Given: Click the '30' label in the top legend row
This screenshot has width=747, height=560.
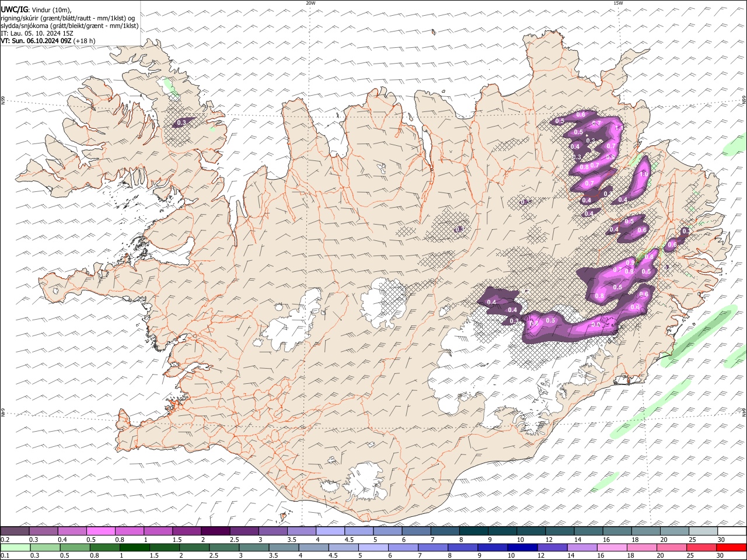Looking at the screenshot, I should [721, 540].
